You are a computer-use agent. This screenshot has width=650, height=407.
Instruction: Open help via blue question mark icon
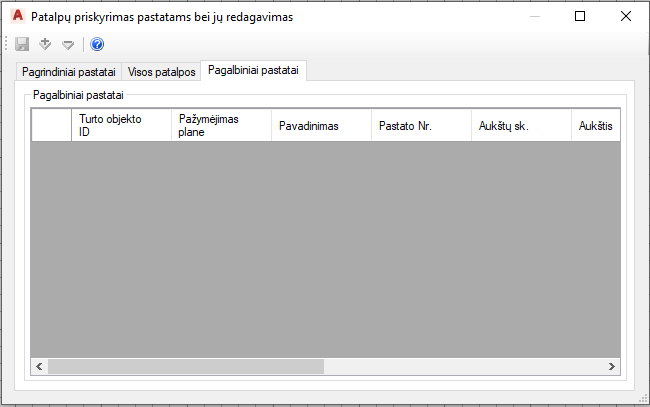click(x=97, y=44)
